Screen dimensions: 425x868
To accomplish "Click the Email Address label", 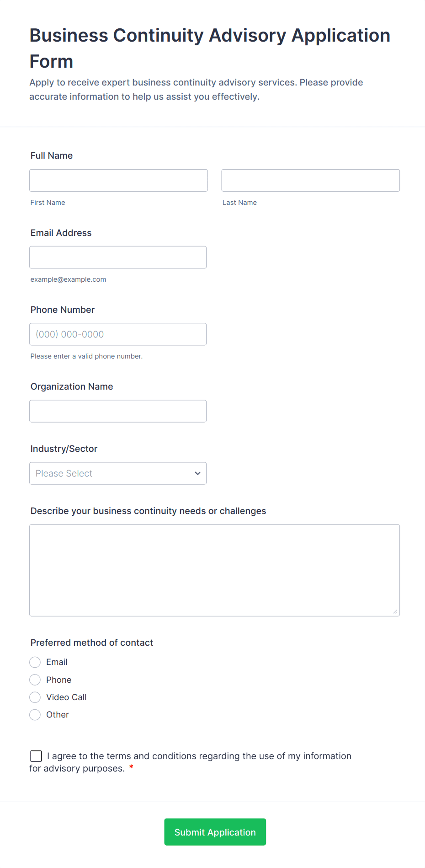I will tap(61, 233).
